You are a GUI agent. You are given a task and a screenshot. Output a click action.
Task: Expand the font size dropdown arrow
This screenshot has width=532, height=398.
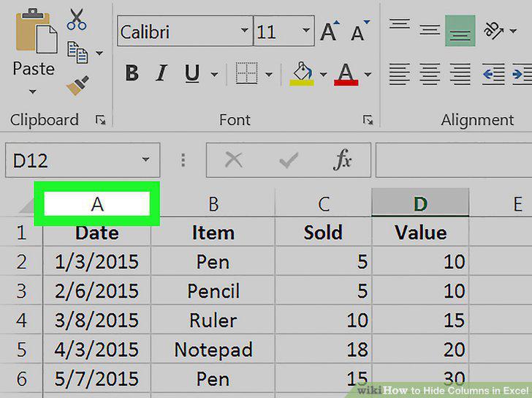[306, 31]
